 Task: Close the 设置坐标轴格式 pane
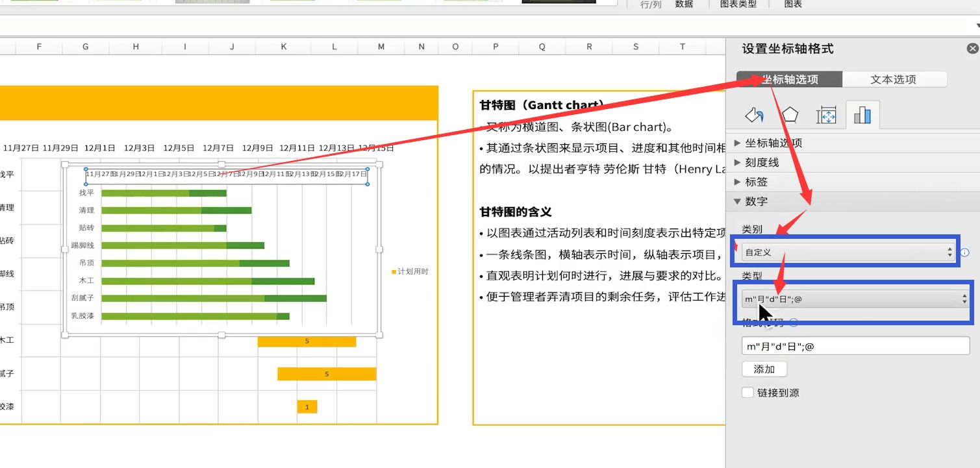point(972,49)
